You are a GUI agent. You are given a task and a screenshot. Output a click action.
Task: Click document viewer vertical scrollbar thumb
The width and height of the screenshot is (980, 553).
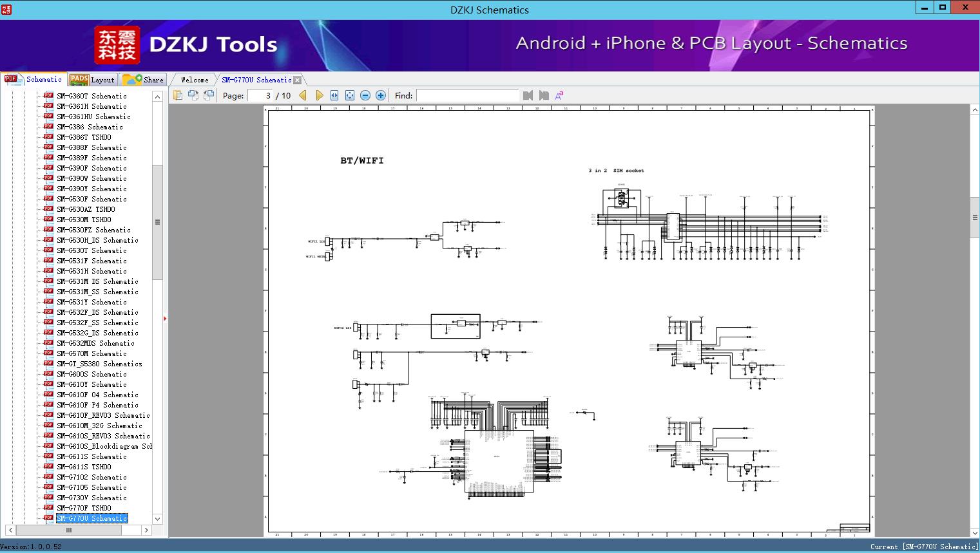[975, 218]
